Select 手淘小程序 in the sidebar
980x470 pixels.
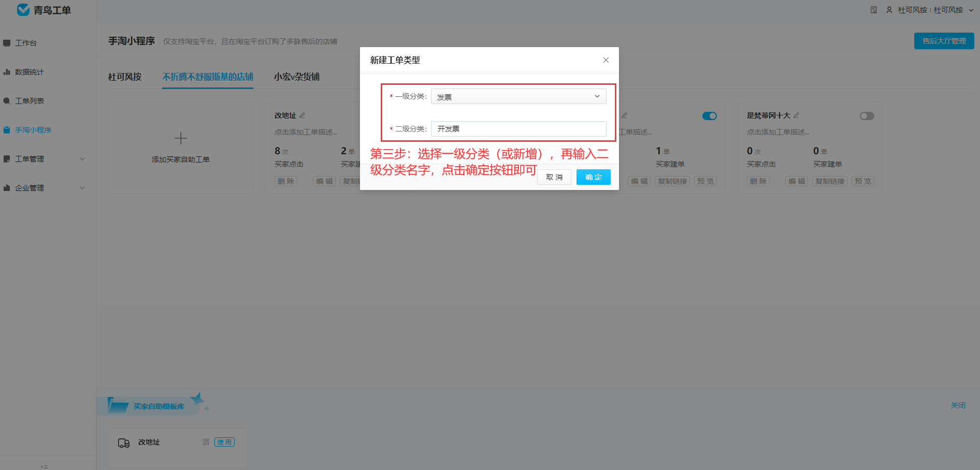tap(33, 130)
